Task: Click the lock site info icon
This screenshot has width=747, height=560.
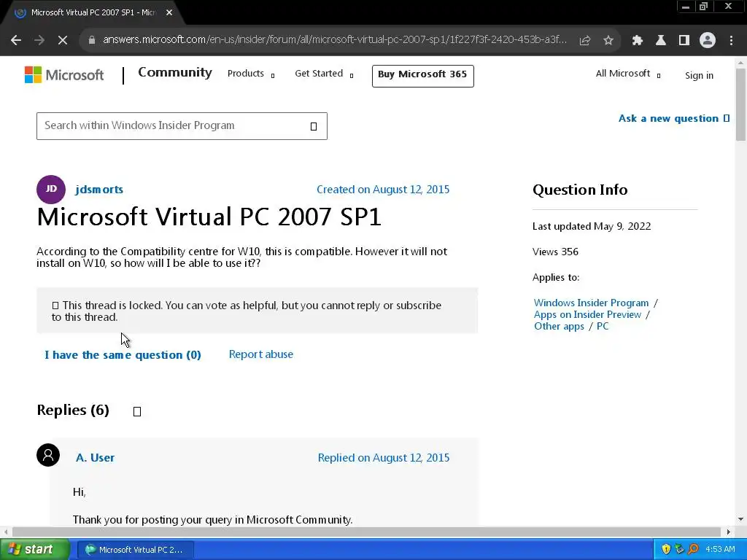Action: coord(92,40)
